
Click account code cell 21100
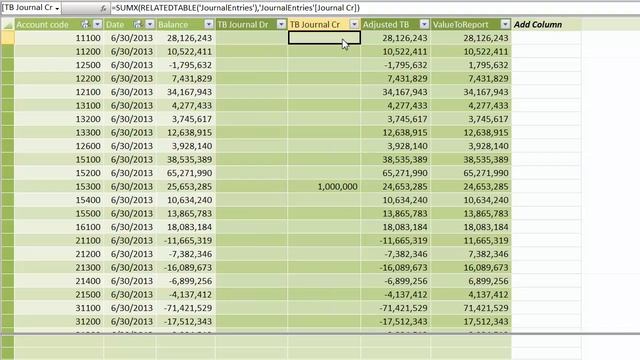pos(59,240)
